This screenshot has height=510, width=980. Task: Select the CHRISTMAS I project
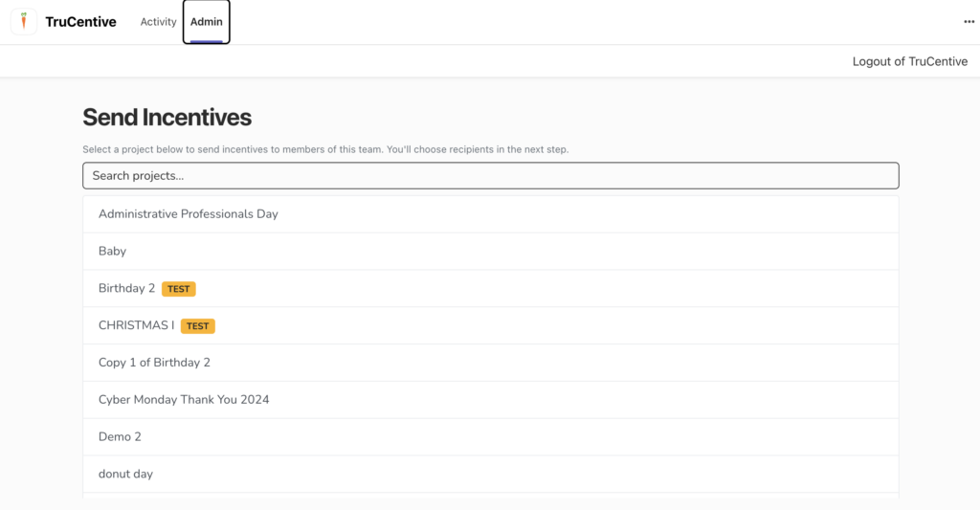(136, 325)
